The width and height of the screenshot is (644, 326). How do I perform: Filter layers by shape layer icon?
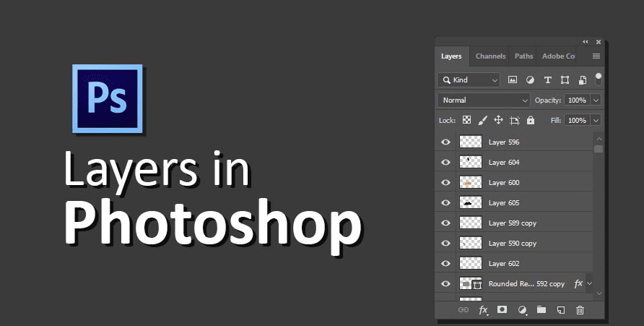[x=565, y=80]
